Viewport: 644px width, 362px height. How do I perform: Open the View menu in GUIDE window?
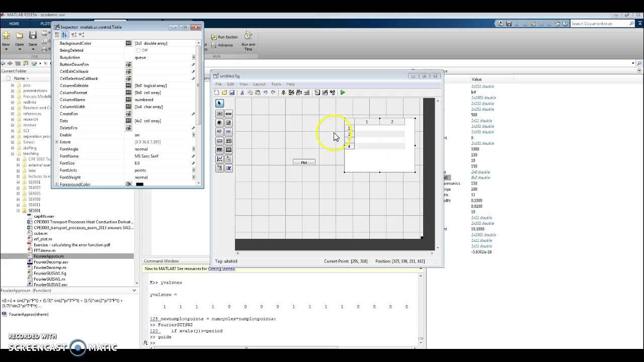pyautogui.click(x=244, y=84)
